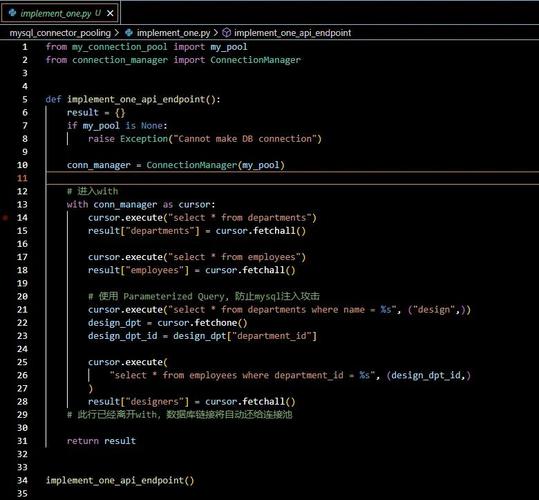Close the implement_one.py tab
The width and height of the screenshot is (539, 500).
coord(110,13)
